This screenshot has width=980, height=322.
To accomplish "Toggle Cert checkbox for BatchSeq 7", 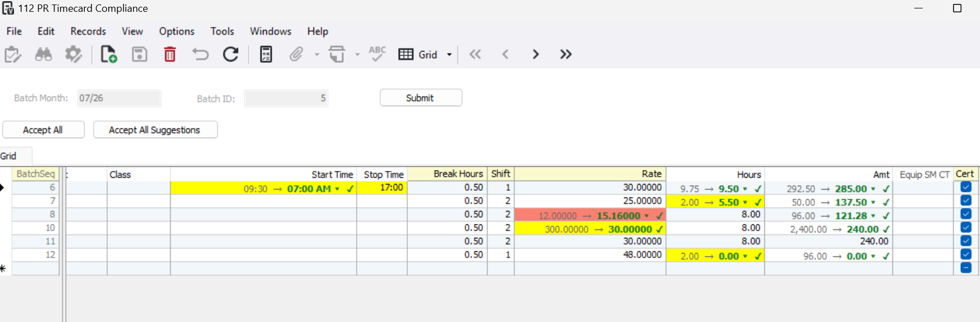I will point(966,200).
